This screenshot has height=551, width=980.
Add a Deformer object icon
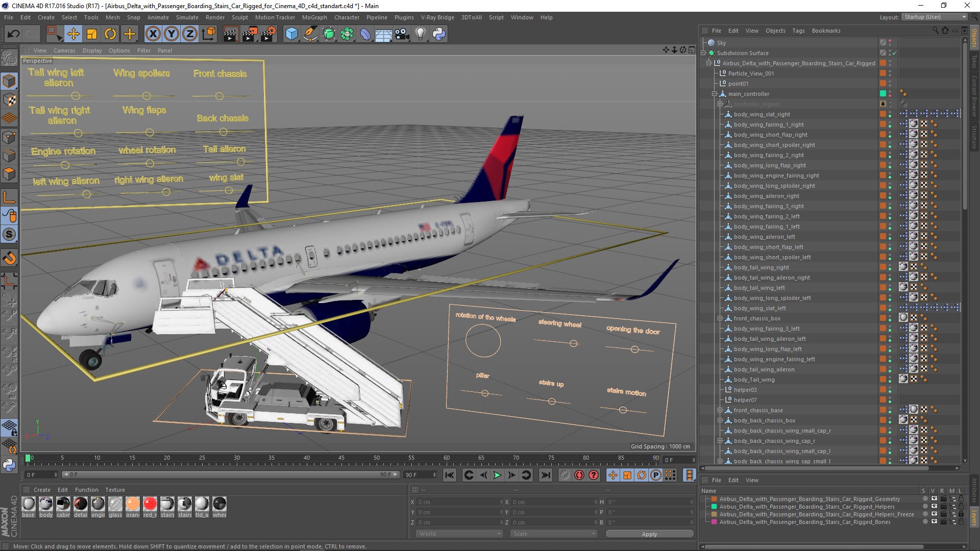pyautogui.click(x=365, y=34)
